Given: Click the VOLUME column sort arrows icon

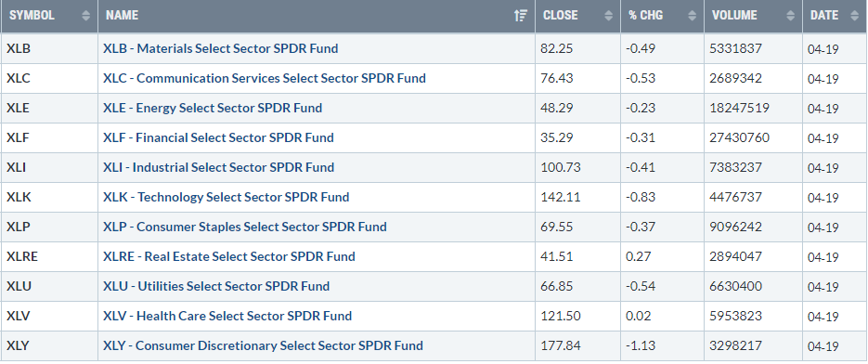Looking at the screenshot, I should click(x=791, y=16).
